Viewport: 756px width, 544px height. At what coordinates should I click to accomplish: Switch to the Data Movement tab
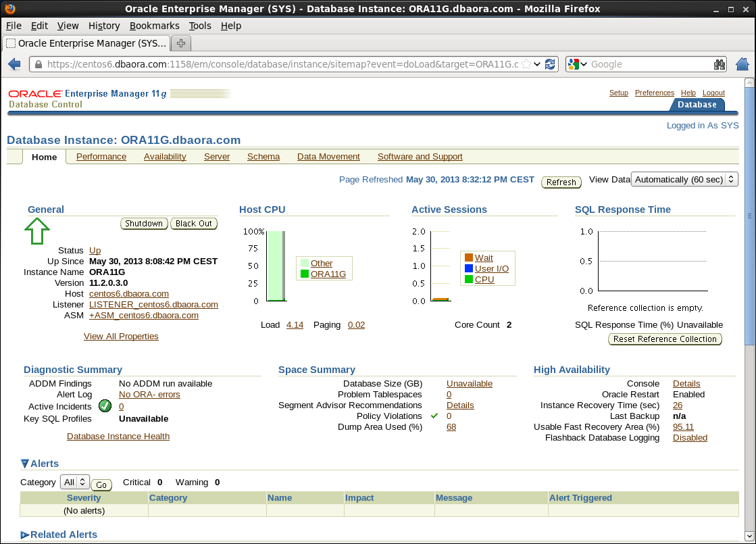(328, 156)
